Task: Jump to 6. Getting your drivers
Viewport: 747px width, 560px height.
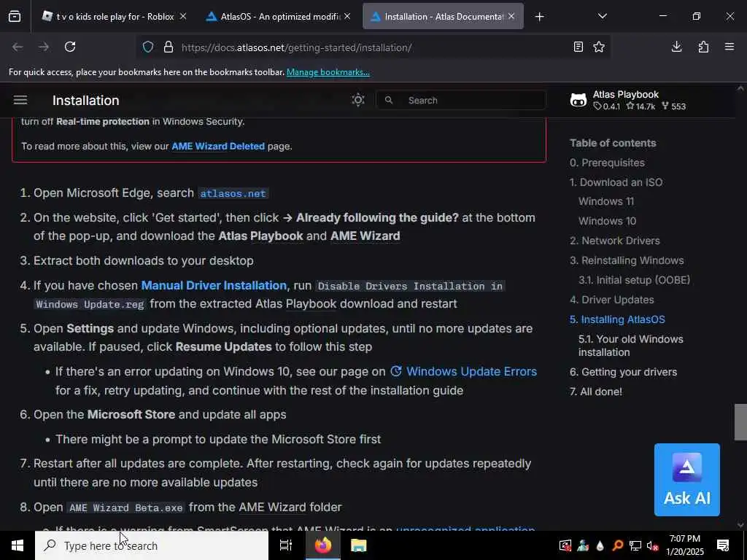Action: [x=623, y=372]
